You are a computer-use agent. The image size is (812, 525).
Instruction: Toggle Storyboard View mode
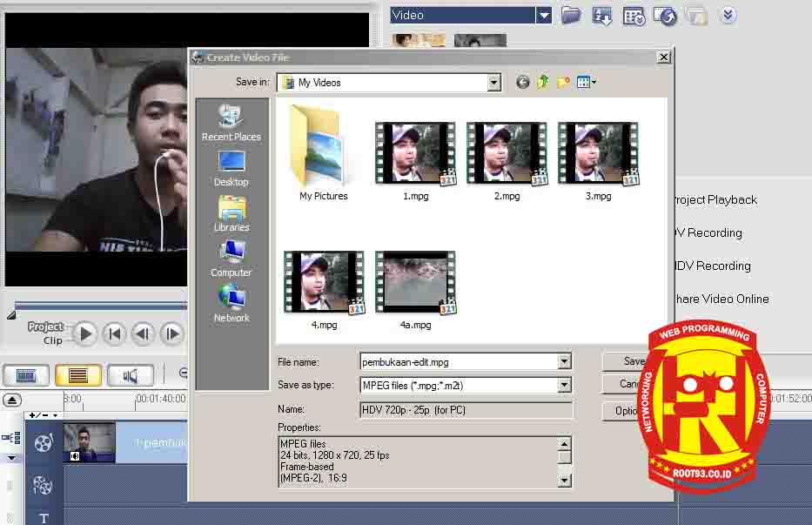tap(26, 375)
